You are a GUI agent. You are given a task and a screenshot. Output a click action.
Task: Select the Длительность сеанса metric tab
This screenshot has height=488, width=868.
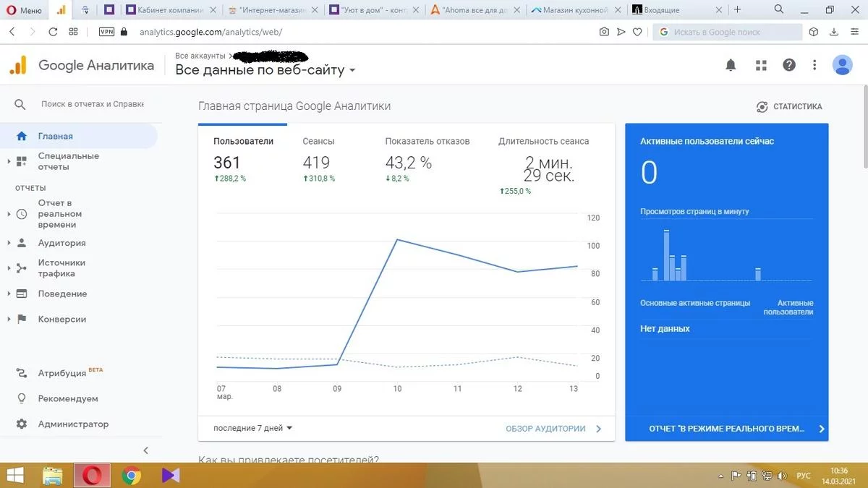pos(544,166)
